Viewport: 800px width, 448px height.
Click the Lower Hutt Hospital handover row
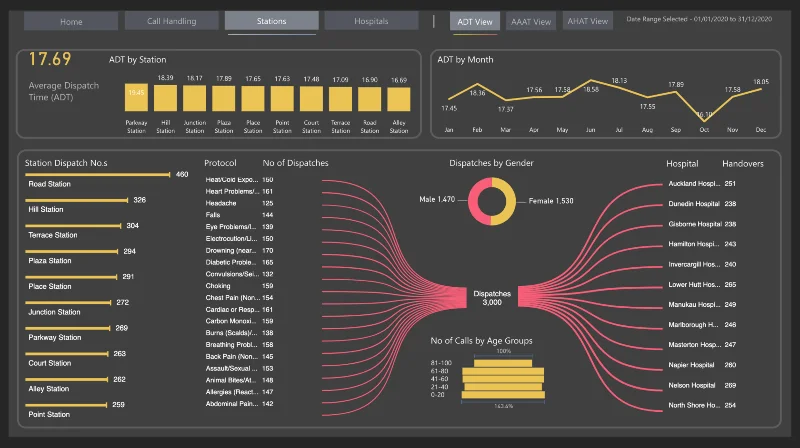coord(702,284)
